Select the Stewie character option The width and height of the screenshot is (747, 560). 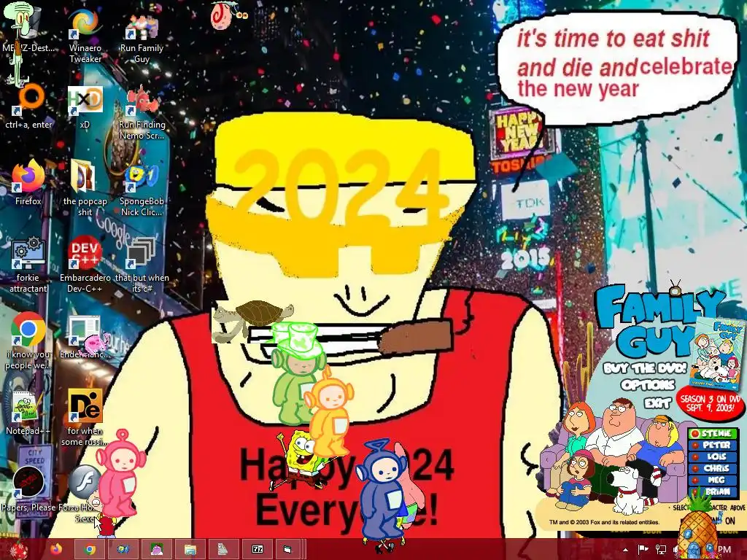(712, 433)
